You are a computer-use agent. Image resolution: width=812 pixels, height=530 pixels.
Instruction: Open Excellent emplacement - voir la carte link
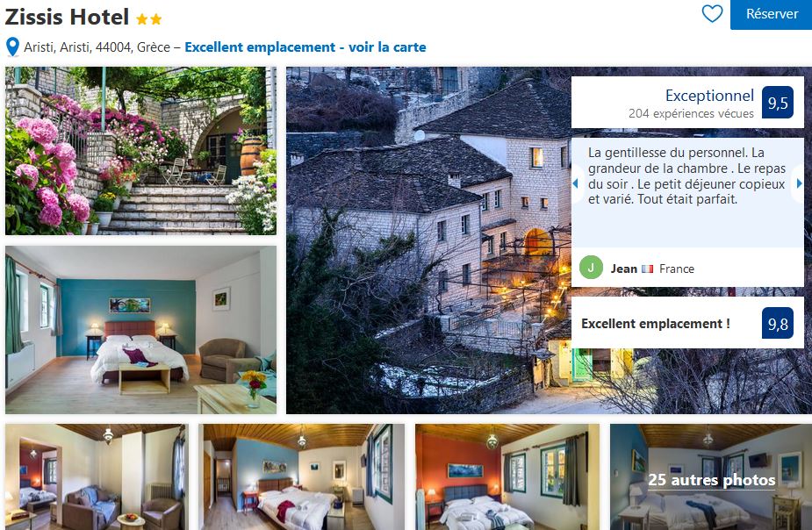pyautogui.click(x=305, y=47)
